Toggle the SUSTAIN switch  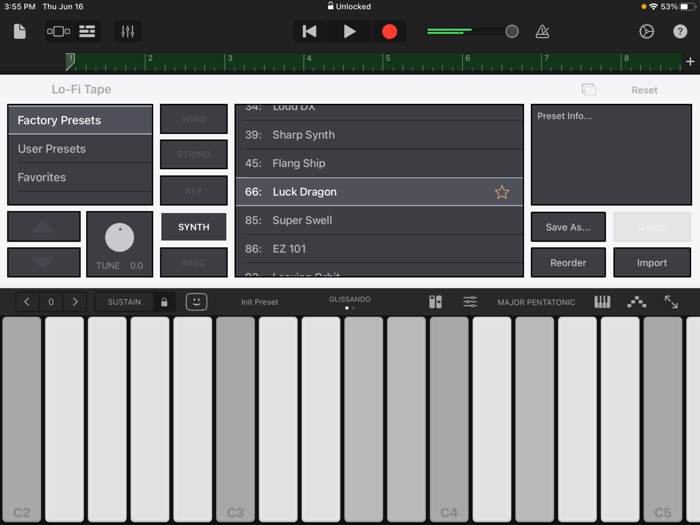[x=124, y=302]
